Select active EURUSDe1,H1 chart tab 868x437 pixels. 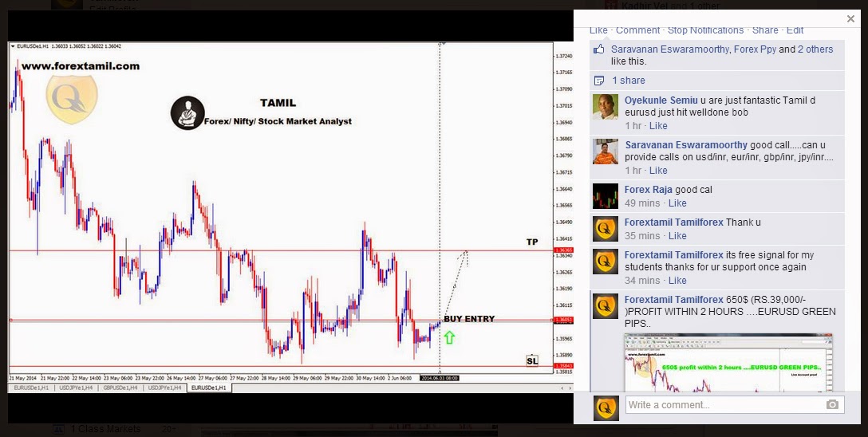pyautogui.click(x=209, y=388)
